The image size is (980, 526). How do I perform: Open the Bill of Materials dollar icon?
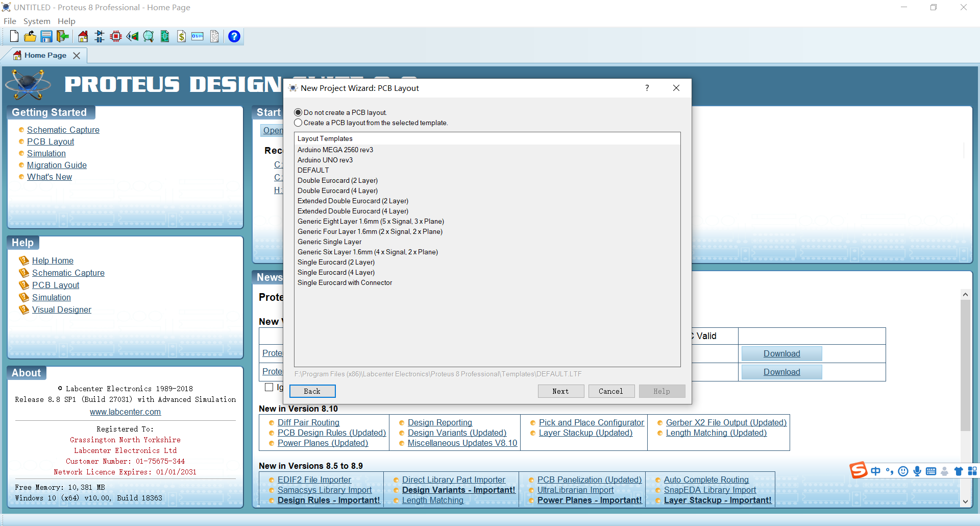click(182, 36)
